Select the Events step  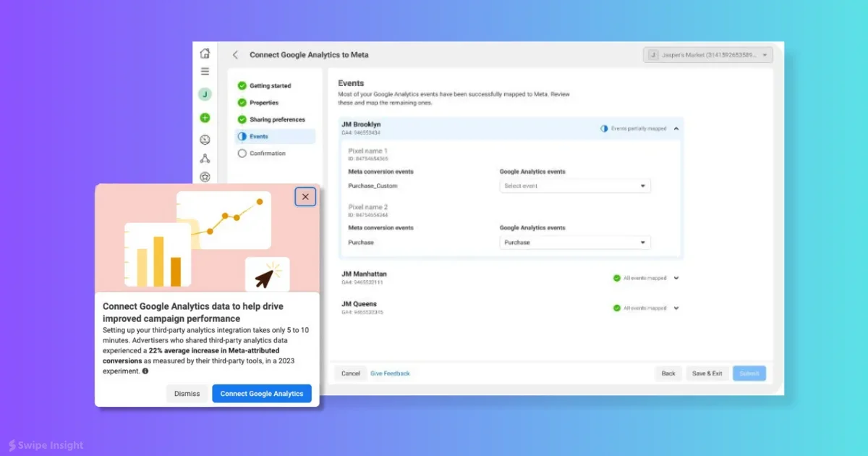point(275,136)
